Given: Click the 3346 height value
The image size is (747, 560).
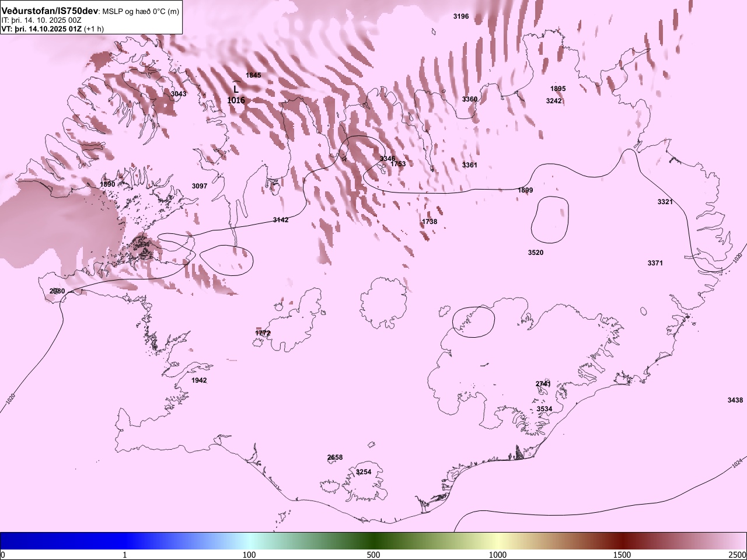Looking at the screenshot, I should coord(388,159).
